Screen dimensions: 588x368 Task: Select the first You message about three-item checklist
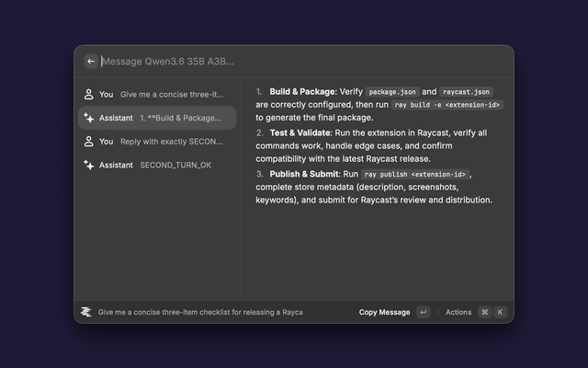(x=157, y=94)
